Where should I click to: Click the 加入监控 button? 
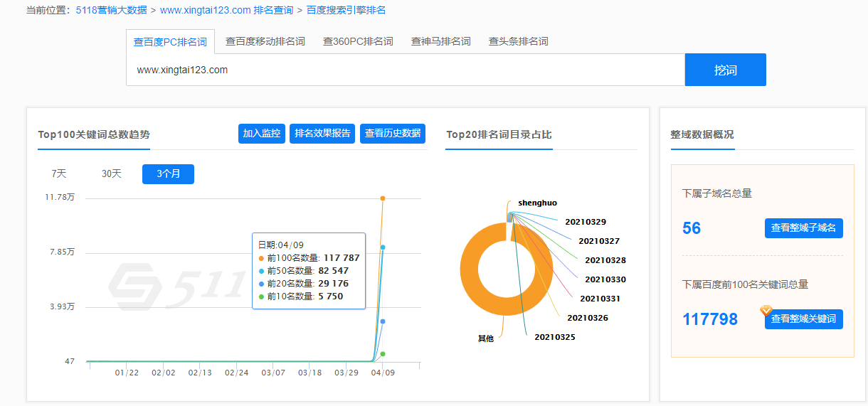(262, 133)
